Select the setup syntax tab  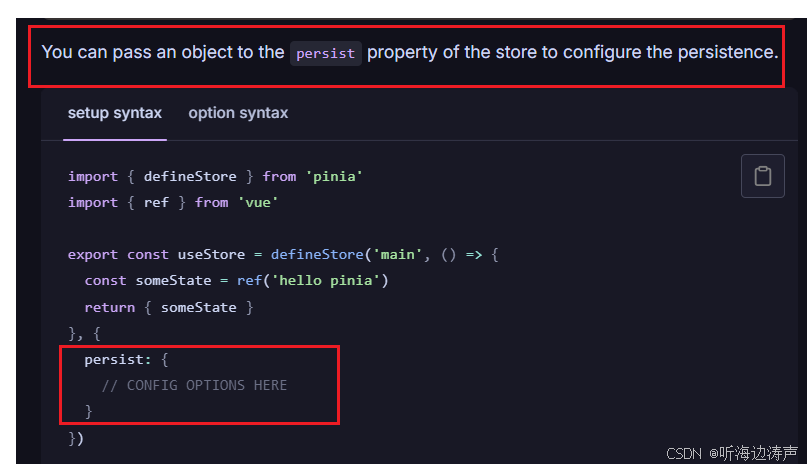coord(115,113)
